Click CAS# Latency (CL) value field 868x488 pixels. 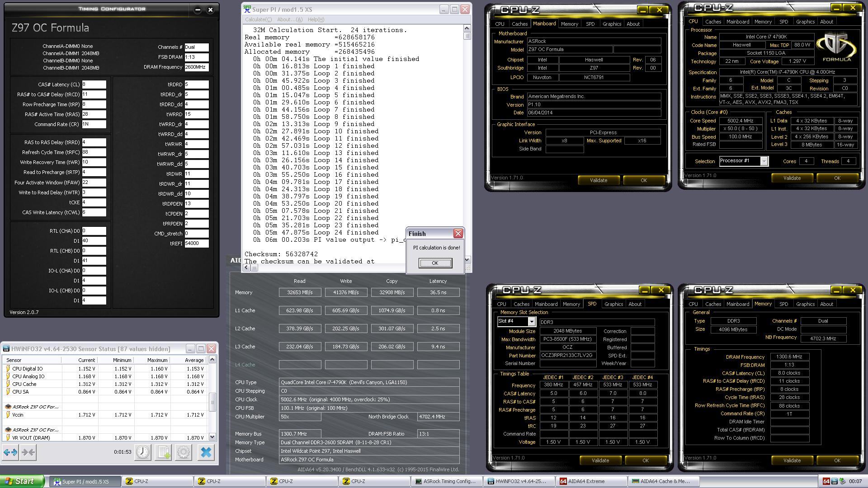point(94,84)
